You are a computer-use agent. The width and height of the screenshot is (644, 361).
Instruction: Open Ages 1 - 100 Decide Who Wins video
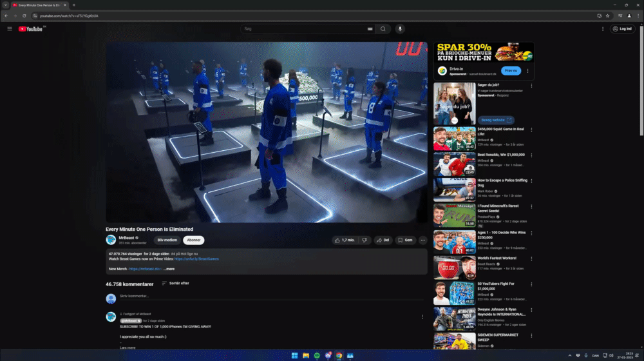[x=454, y=241]
